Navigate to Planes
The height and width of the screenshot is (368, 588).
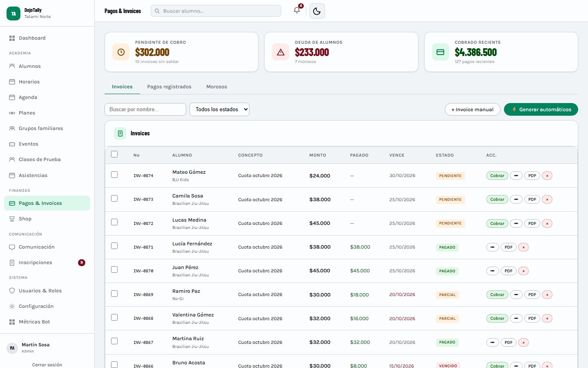pyautogui.click(x=47, y=113)
